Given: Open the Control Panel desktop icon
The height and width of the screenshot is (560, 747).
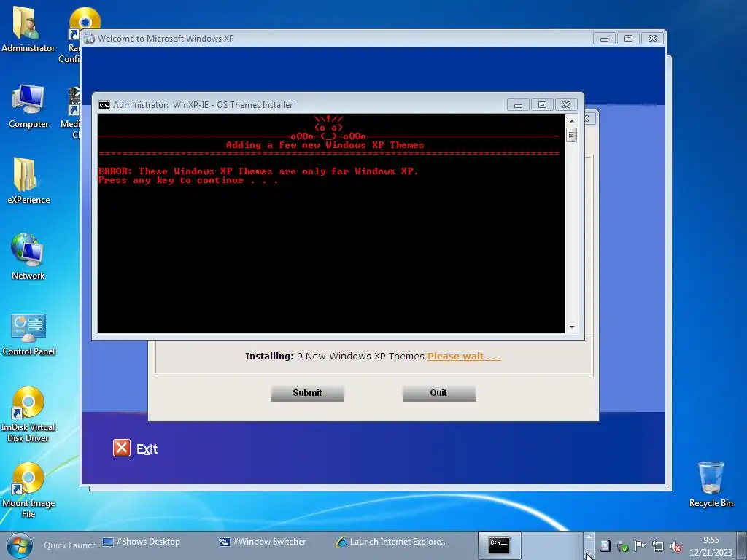Looking at the screenshot, I should point(28,334).
